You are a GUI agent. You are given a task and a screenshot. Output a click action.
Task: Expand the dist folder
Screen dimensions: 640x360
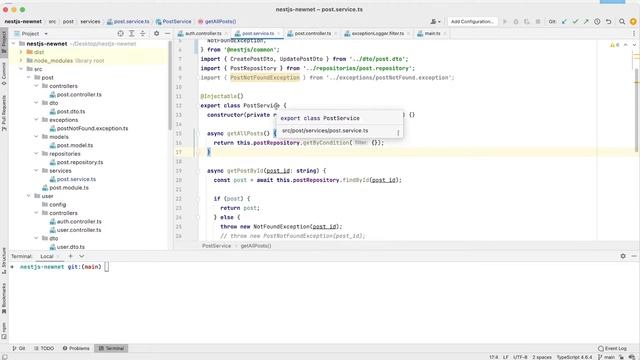pyautogui.click(x=21, y=52)
